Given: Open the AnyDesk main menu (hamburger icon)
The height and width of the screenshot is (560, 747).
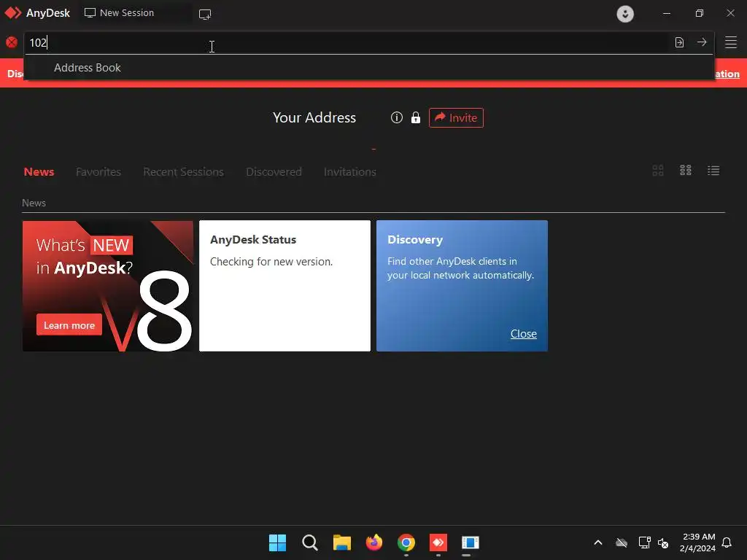Looking at the screenshot, I should click(731, 42).
